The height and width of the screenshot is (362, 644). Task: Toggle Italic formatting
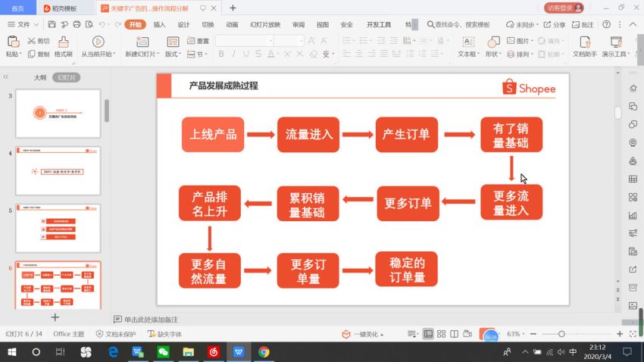(233, 54)
